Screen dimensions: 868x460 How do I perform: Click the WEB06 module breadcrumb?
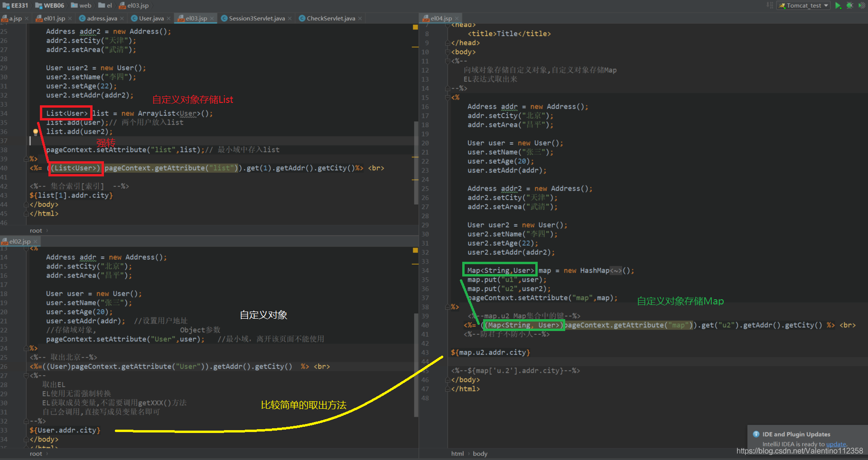pos(50,5)
